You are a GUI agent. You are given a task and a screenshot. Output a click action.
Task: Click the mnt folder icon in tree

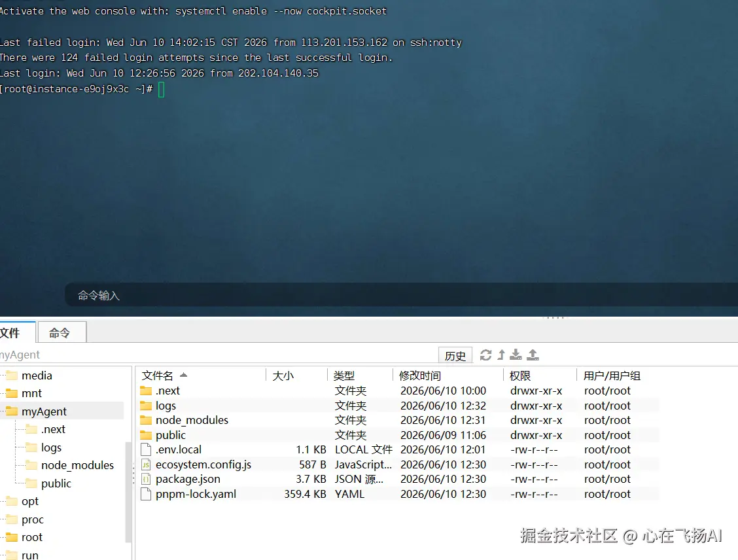point(12,393)
